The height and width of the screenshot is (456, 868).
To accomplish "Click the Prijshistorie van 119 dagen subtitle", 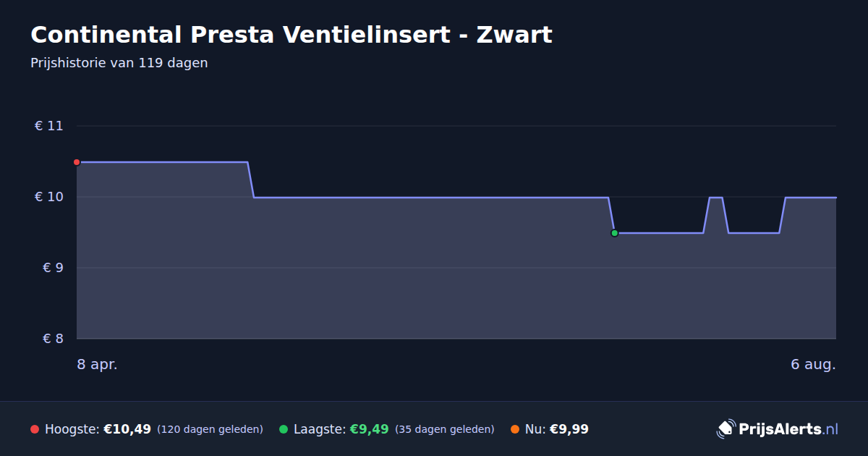I will tap(119, 63).
